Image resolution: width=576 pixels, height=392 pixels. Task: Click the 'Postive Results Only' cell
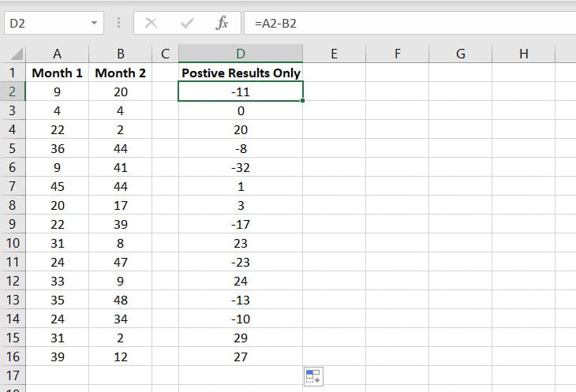241,73
